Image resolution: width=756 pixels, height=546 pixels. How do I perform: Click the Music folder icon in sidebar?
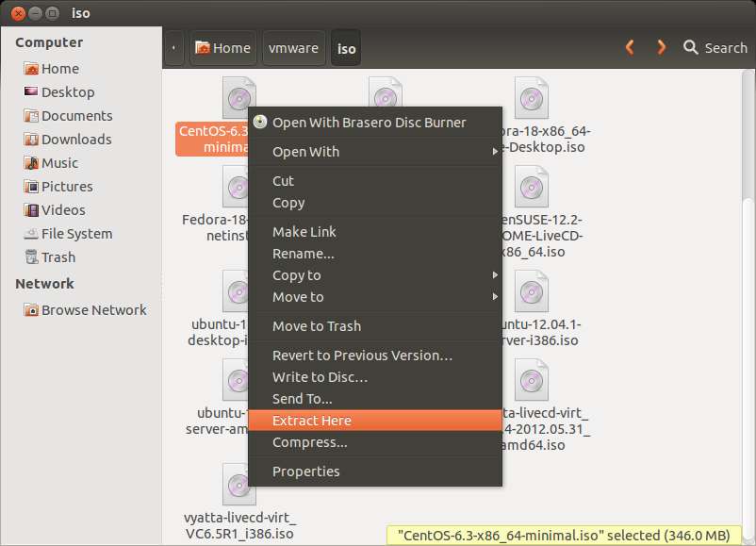click(x=31, y=163)
